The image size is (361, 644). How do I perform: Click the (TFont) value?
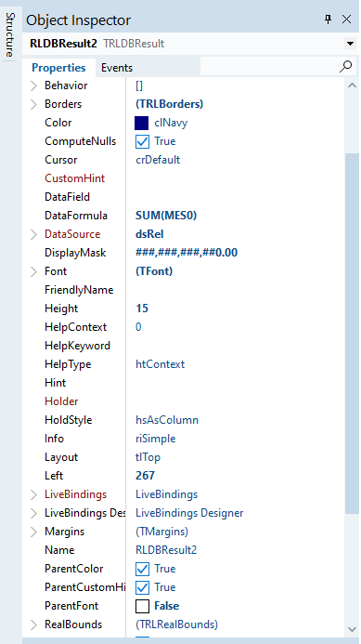point(154,271)
